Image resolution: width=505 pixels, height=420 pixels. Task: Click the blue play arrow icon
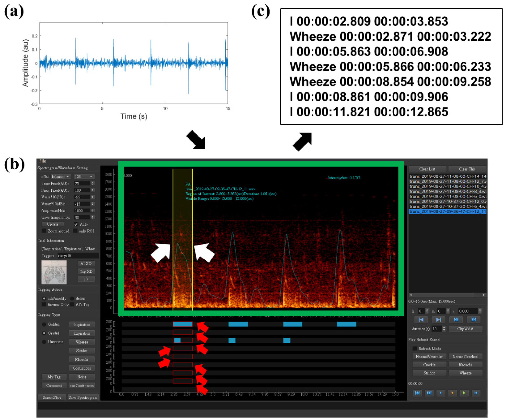(x=441, y=393)
